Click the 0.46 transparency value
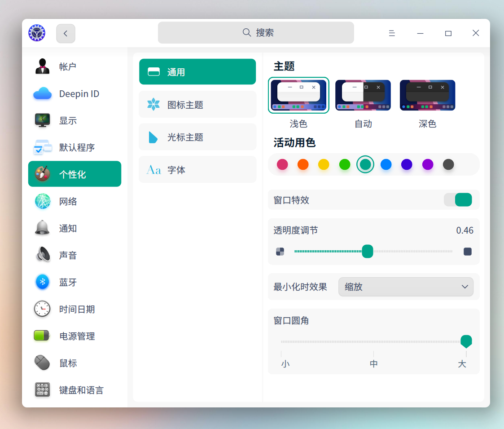 (465, 230)
